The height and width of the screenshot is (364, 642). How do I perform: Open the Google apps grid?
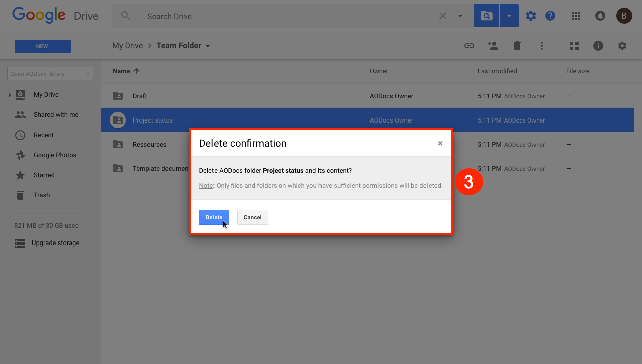coord(576,16)
